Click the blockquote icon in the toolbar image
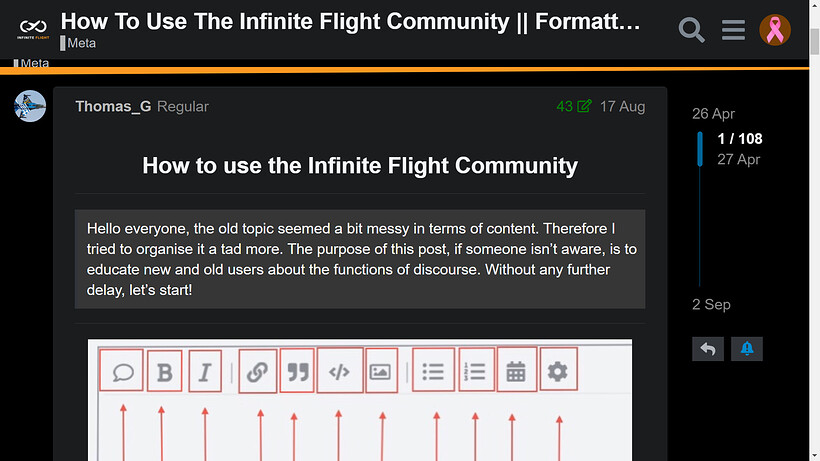The width and height of the screenshot is (820, 461). coord(297,371)
